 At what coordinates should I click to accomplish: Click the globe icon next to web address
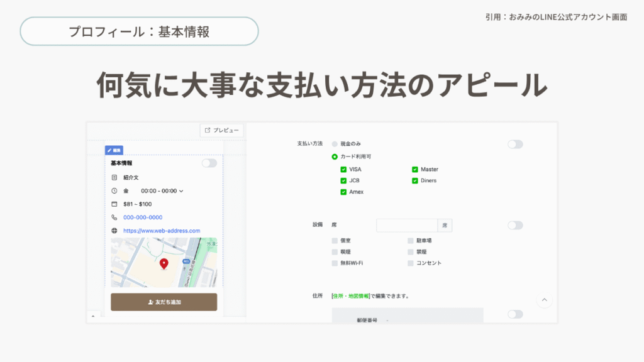(114, 231)
